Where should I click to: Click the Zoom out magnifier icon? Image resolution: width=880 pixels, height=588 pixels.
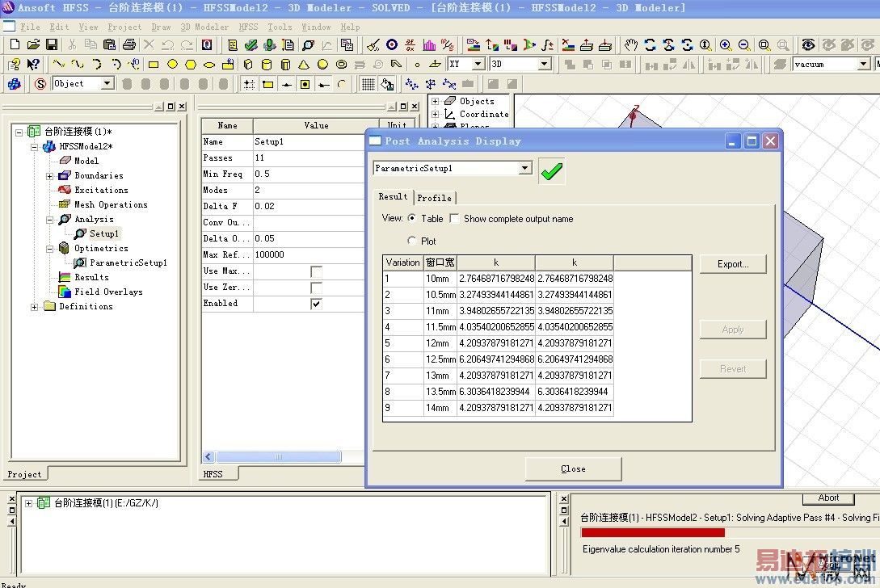[744, 45]
